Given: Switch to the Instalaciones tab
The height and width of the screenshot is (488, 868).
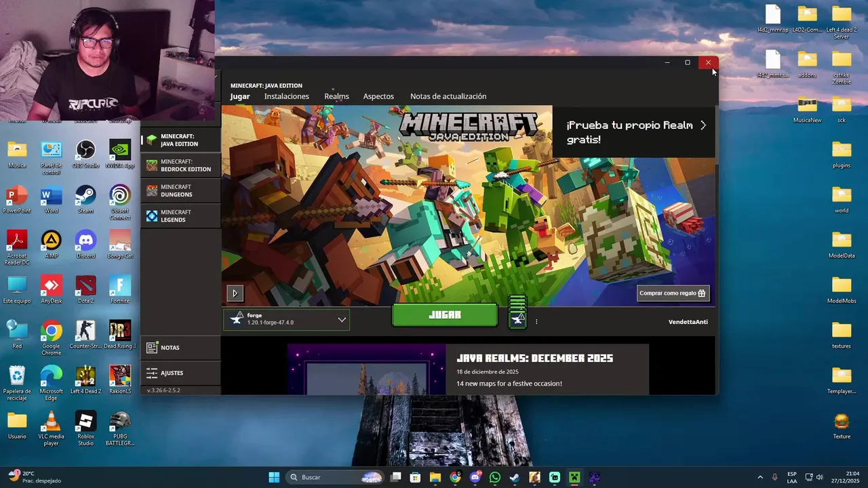Looking at the screenshot, I should point(286,96).
